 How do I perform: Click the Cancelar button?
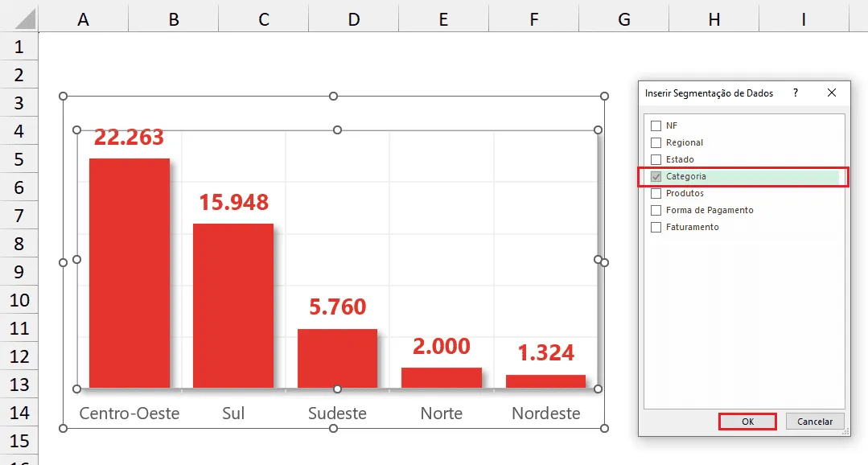click(x=815, y=422)
